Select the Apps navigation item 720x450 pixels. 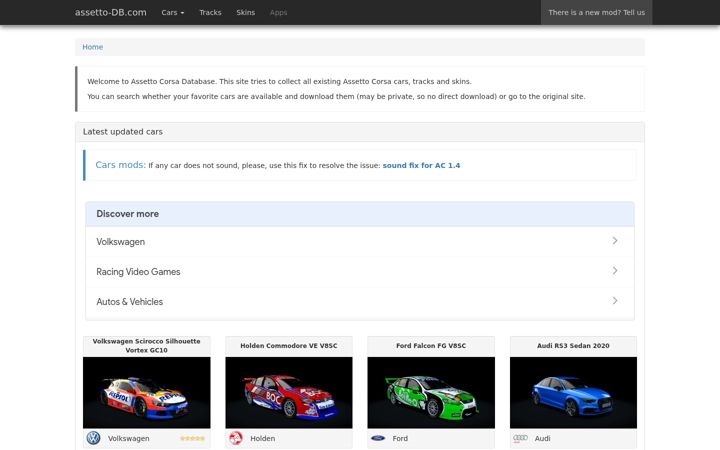[278, 12]
